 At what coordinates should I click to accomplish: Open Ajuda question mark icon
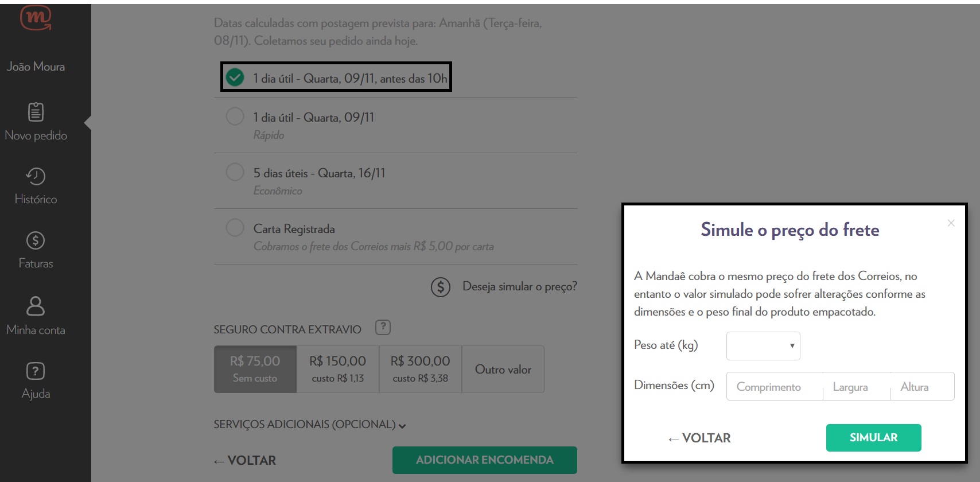coord(36,371)
